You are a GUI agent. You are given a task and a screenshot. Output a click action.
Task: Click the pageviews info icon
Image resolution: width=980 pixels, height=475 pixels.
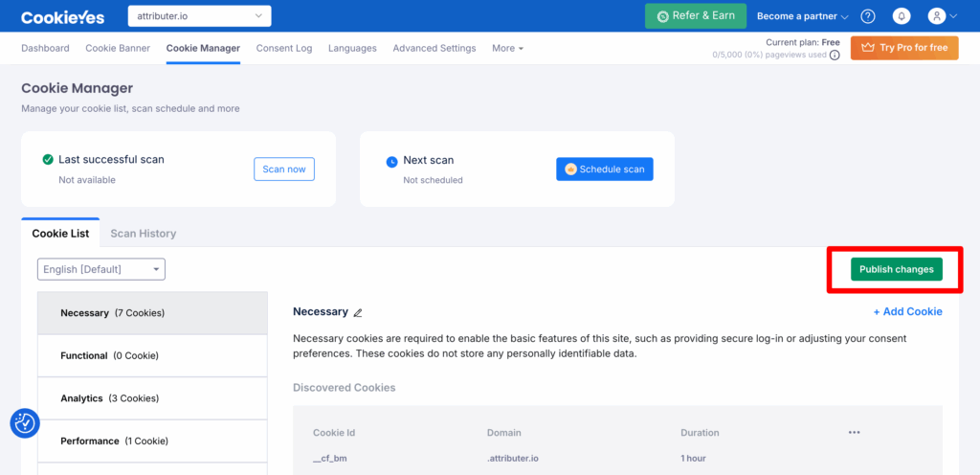[x=835, y=56]
